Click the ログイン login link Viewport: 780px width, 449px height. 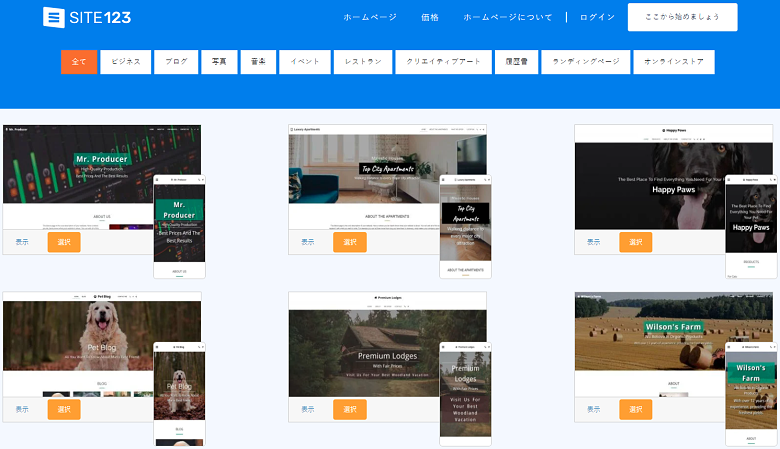(597, 17)
